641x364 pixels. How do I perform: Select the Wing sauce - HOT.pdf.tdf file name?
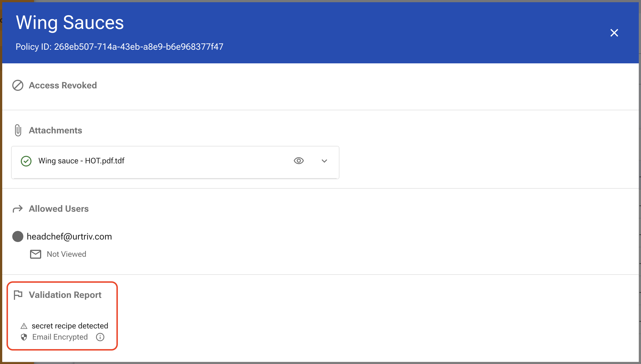pos(81,161)
